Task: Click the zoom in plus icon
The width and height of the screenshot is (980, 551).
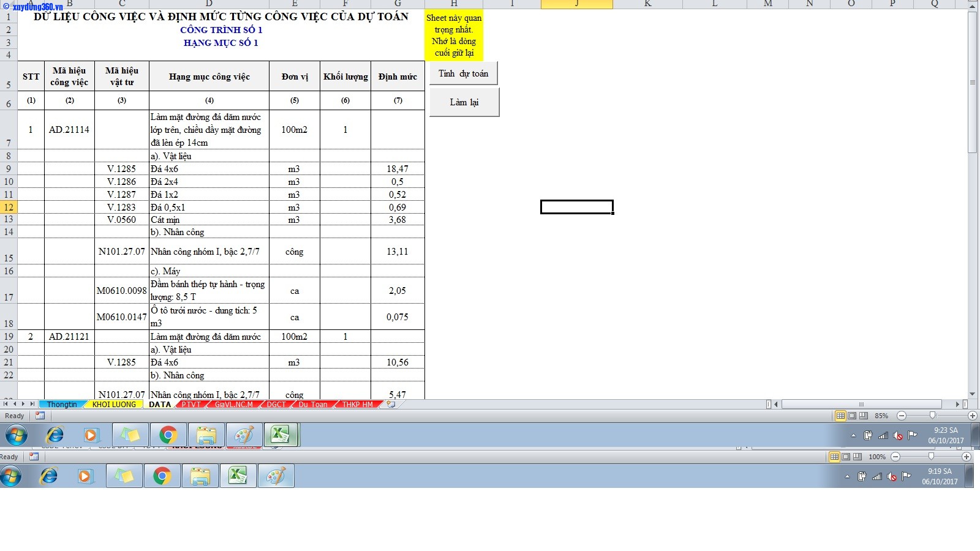Action: (972, 416)
